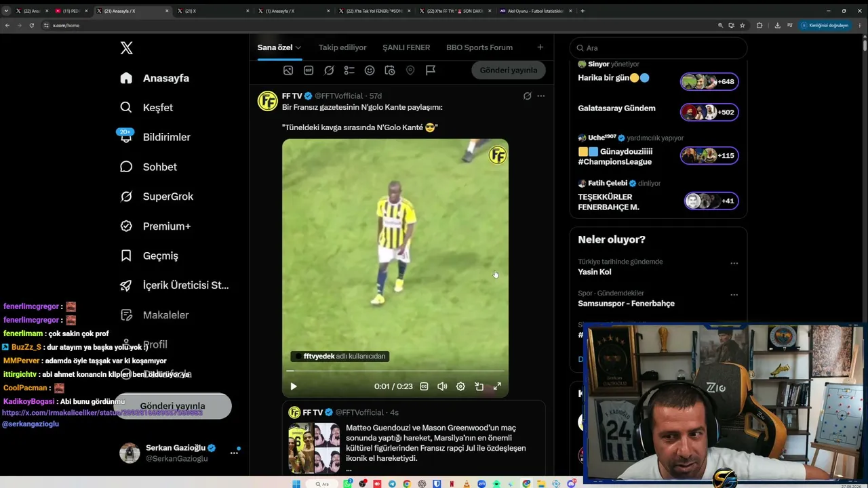Open the more options on FF TV post
Image resolution: width=868 pixels, height=488 pixels.
point(541,96)
